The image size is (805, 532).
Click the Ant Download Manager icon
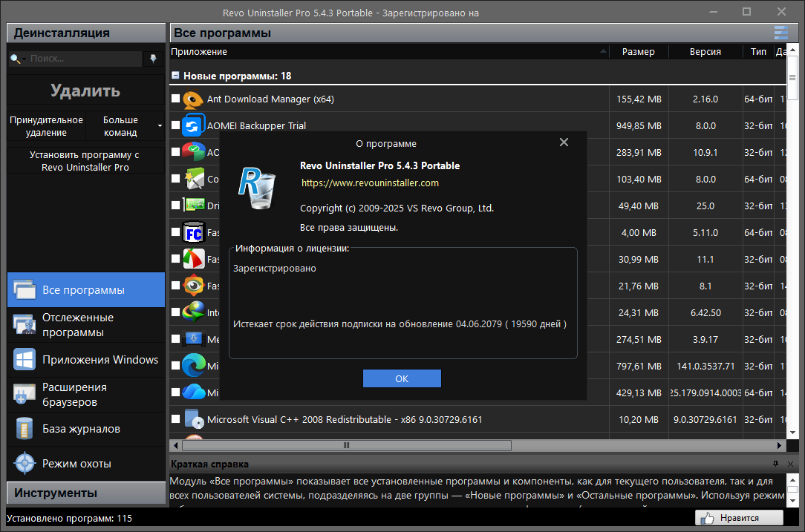pyautogui.click(x=193, y=99)
